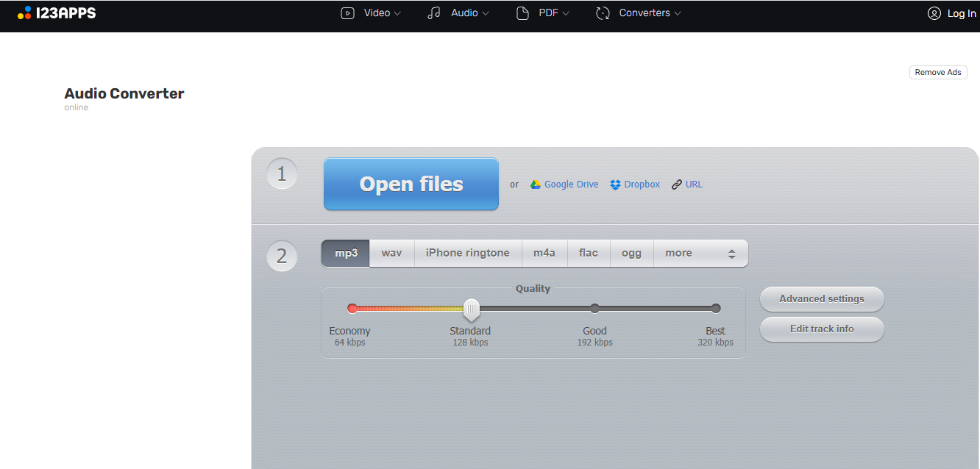Set quality slider to Good point
The image size is (980, 469).
pyautogui.click(x=594, y=309)
